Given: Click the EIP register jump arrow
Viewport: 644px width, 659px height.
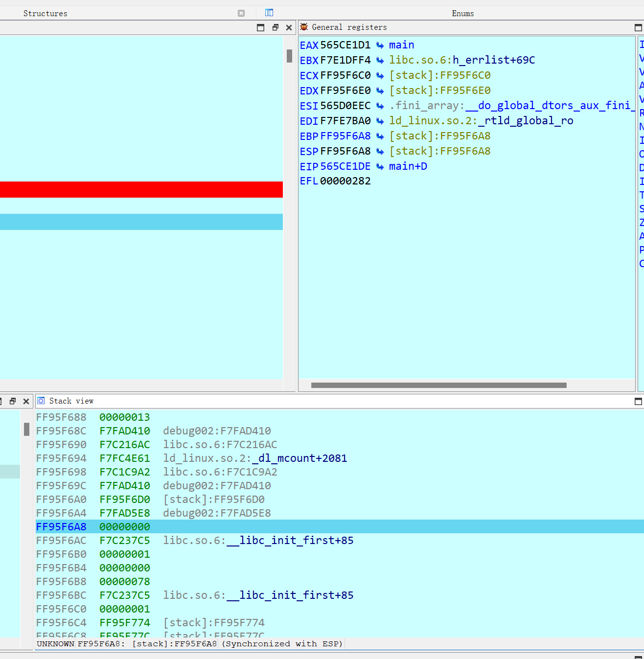Looking at the screenshot, I should [380, 167].
